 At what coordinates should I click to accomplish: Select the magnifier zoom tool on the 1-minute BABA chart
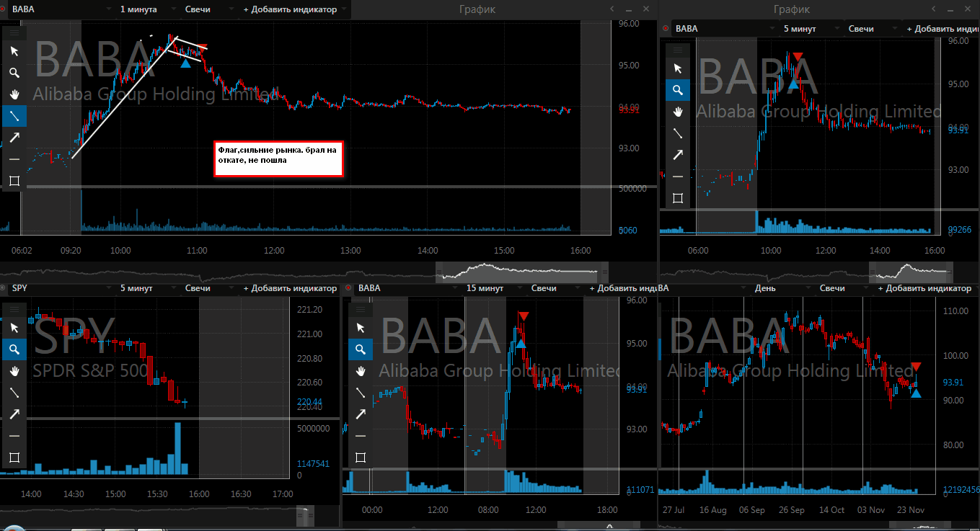tap(14, 73)
